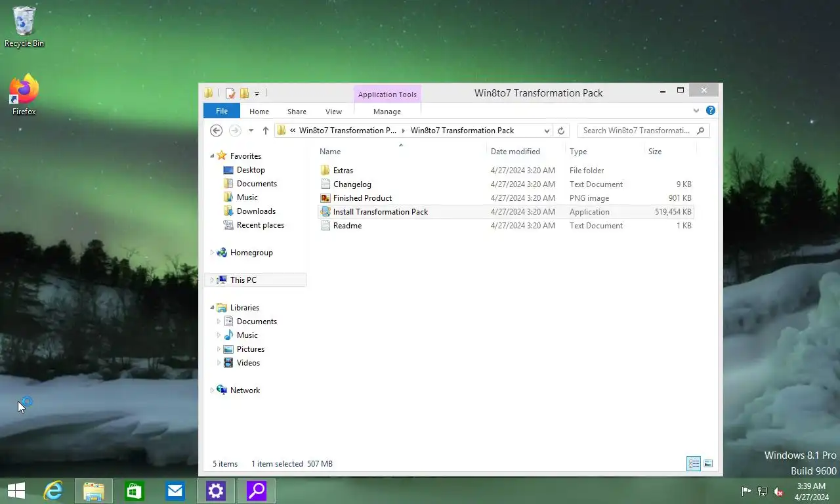This screenshot has height=504, width=840.
Task: Expand the This PC tree node
Action: 212,280
